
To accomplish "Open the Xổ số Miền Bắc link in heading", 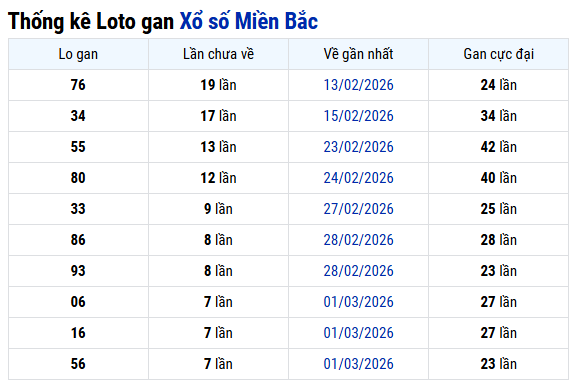I will (x=249, y=21).
